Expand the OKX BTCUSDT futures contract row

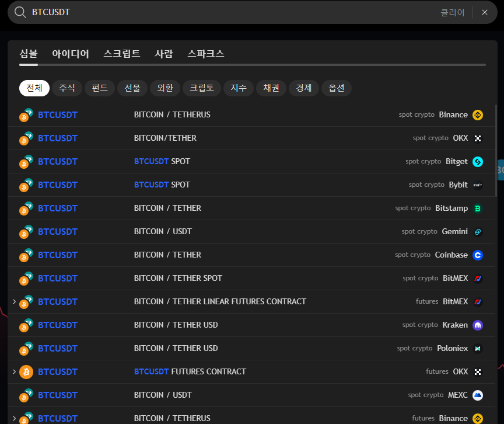tap(14, 371)
